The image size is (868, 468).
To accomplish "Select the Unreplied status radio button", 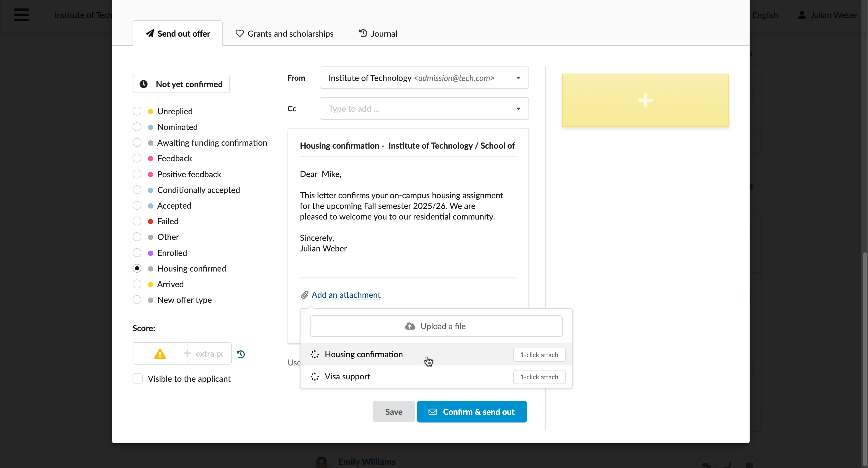I will pyautogui.click(x=137, y=111).
